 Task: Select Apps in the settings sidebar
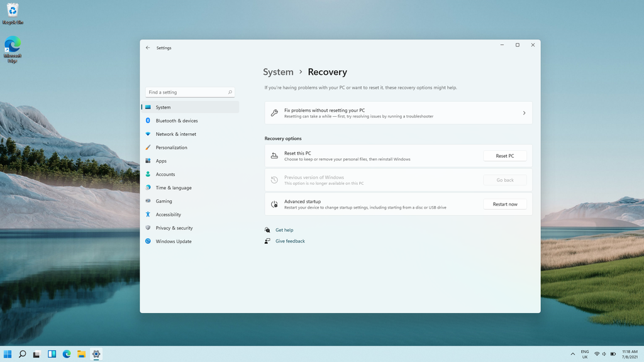click(160, 160)
